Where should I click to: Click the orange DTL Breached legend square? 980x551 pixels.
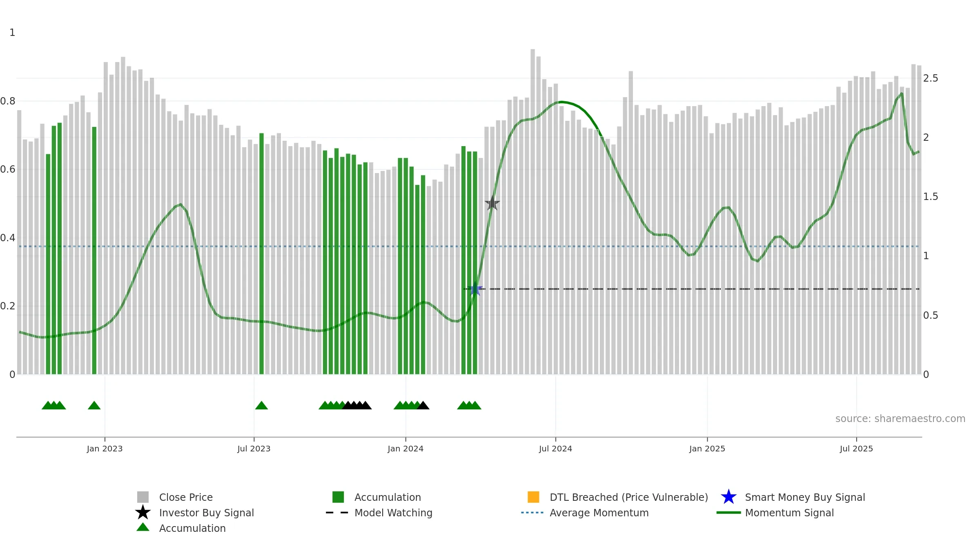click(x=533, y=497)
